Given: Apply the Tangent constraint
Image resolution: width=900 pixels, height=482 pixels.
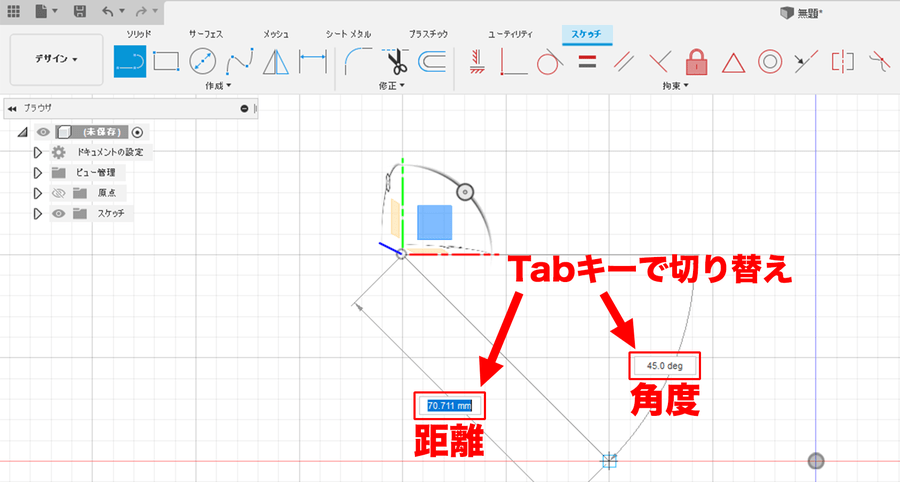Looking at the screenshot, I should (x=549, y=61).
